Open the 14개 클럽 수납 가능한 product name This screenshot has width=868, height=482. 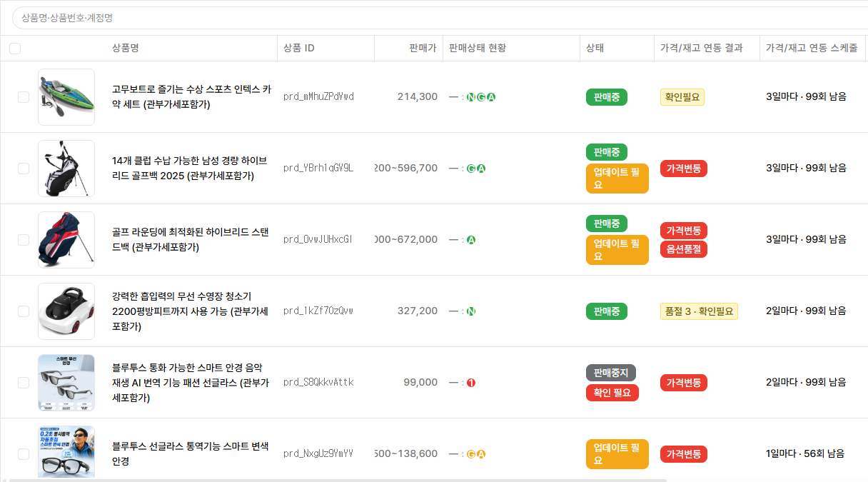point(190,169)
